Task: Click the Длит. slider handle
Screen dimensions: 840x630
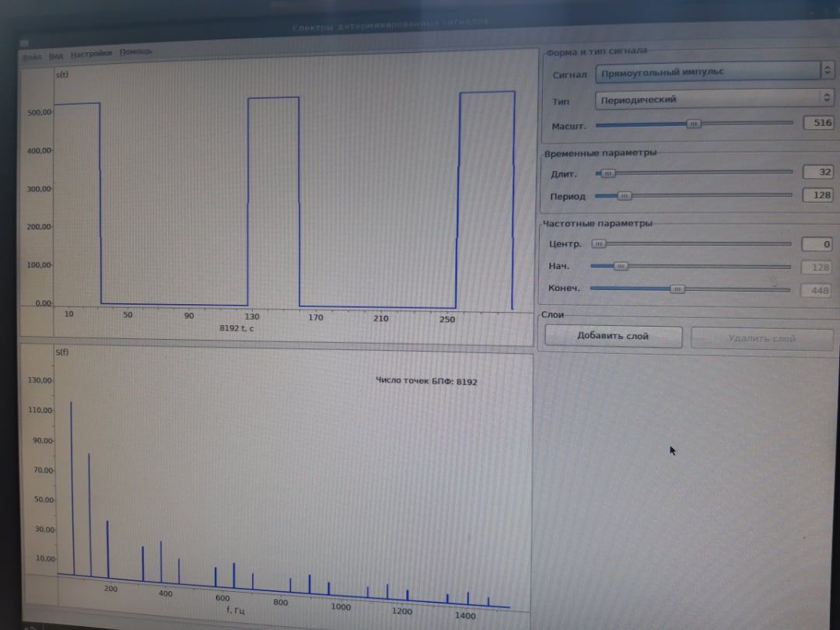Action: click(607, 173)
